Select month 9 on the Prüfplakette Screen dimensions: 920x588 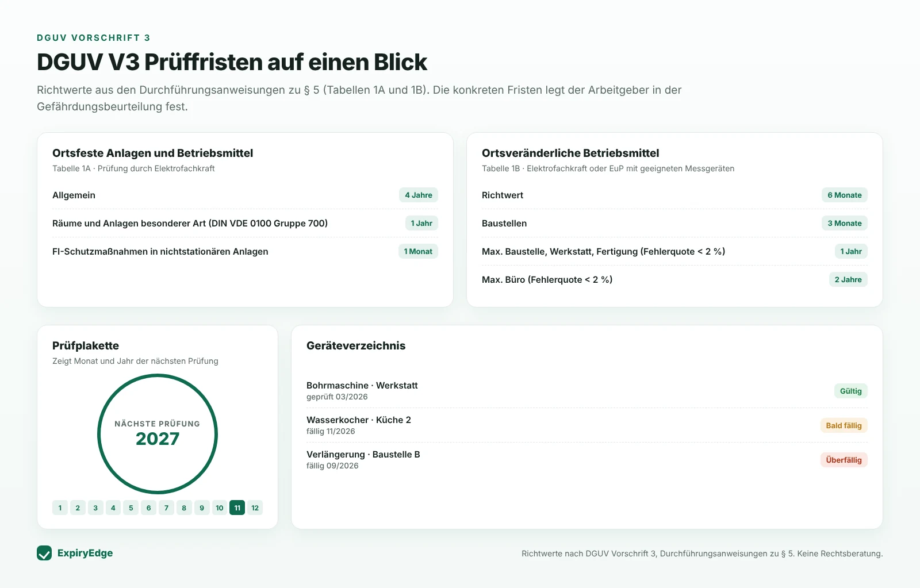tap(202, 508)
